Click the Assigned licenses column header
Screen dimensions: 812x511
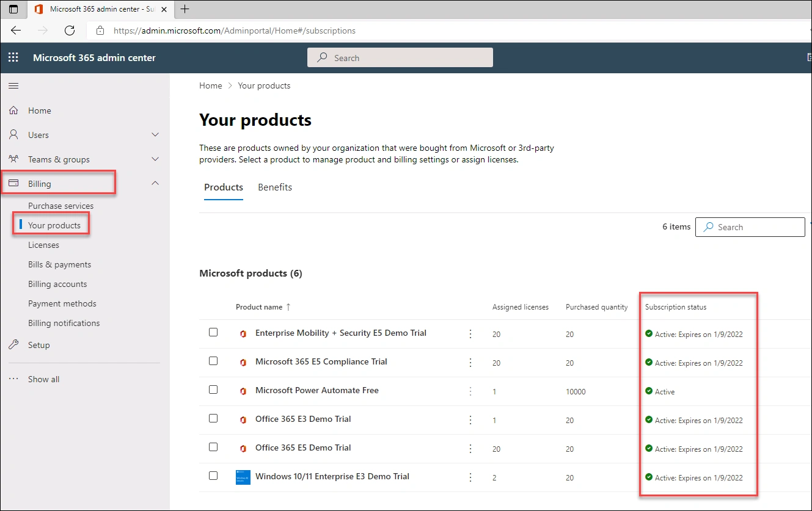521,307
